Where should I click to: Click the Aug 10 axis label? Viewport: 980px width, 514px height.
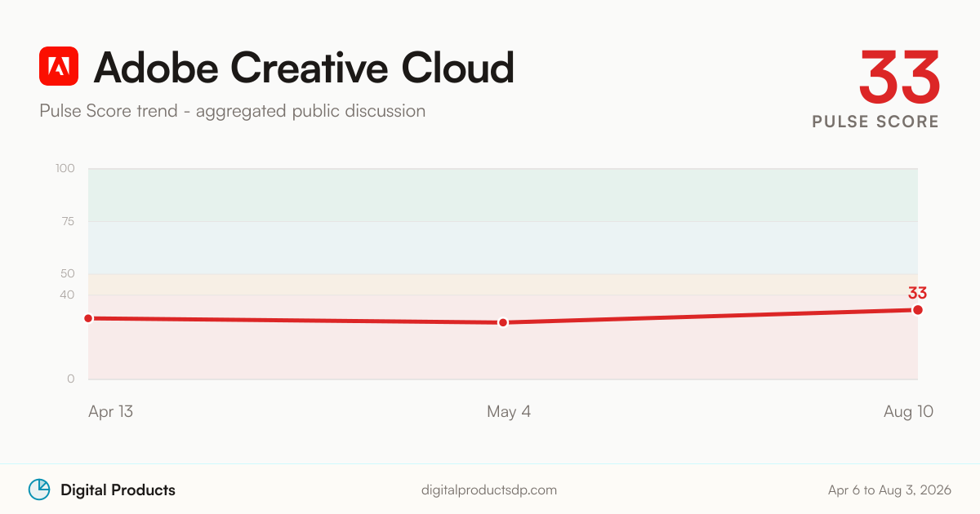pyautogui.click(x=908, y=412)
